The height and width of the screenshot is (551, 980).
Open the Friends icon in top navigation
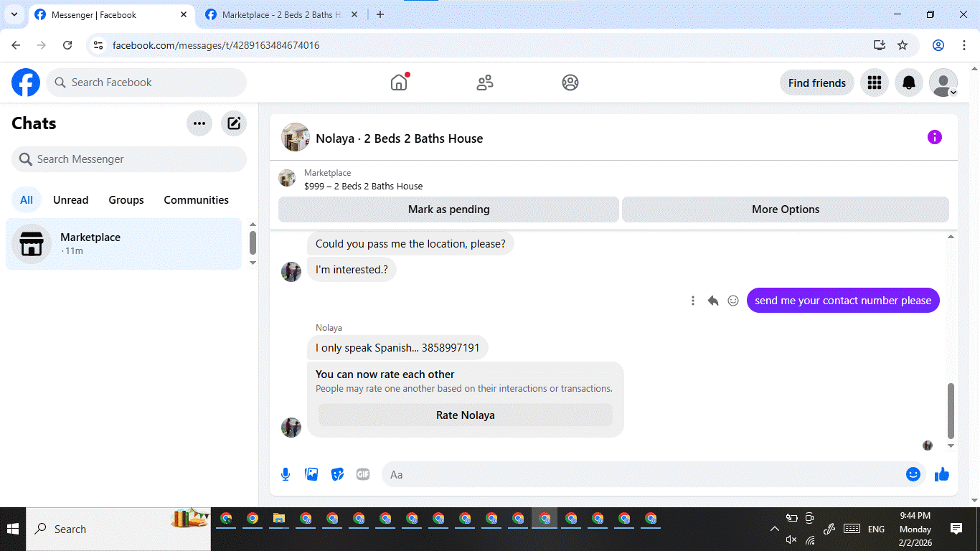tap(485, 83)
